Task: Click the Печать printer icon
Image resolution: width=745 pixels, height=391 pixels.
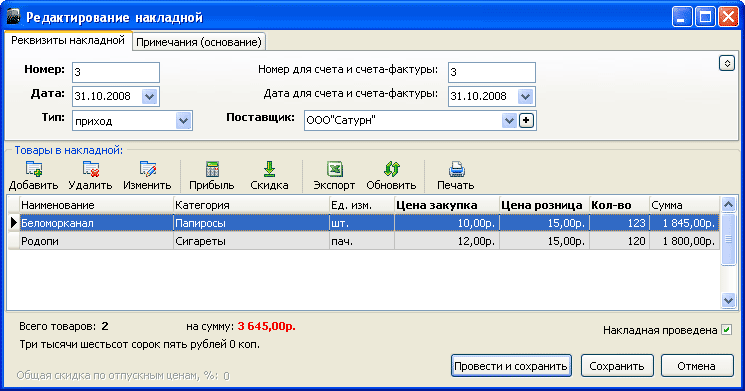Action: 456,169
